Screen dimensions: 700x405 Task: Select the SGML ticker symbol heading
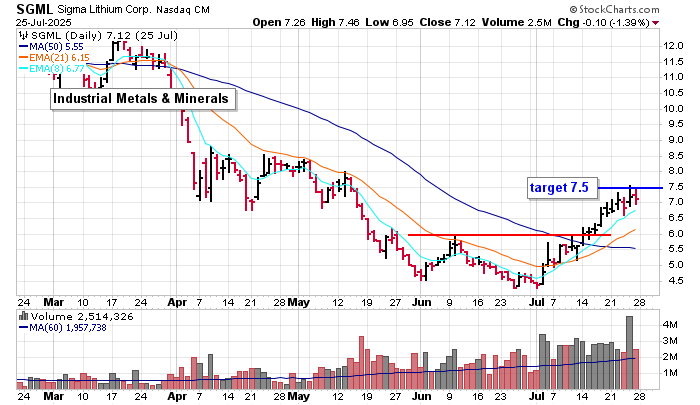tap(35, 9)
